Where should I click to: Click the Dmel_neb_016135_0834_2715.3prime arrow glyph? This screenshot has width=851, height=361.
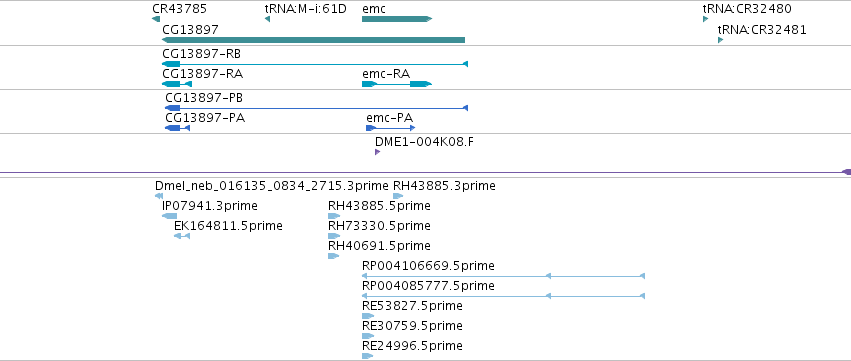coord(158,196)
